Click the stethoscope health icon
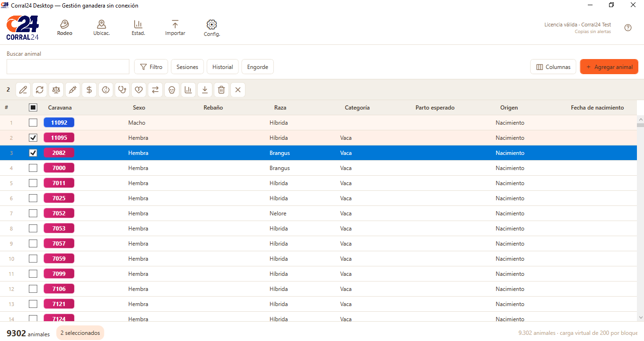This screenshot has height=341, width=644. click(x=122, y=90)
